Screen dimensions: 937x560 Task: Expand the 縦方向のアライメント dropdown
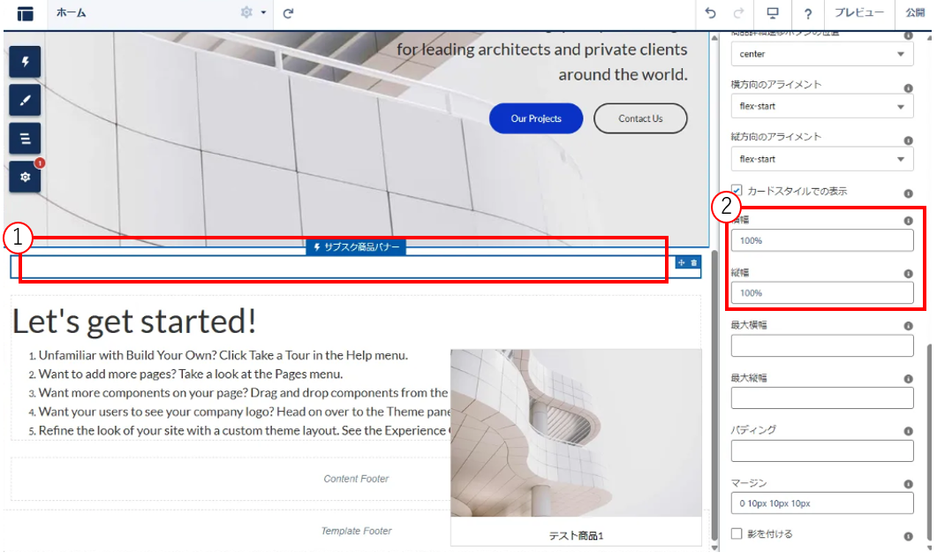(x=821, y=159)
